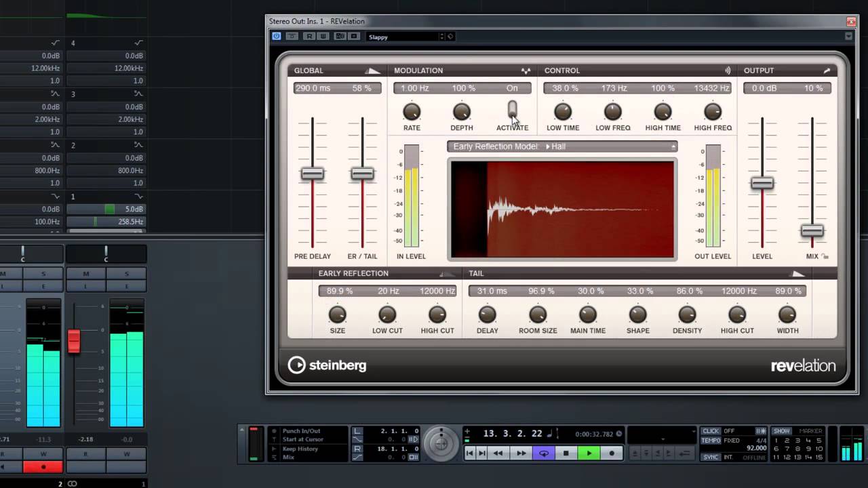Edit the 13432 Hz high freq value
The height and width of the screenshot is (488, 868).
[711, 88]
